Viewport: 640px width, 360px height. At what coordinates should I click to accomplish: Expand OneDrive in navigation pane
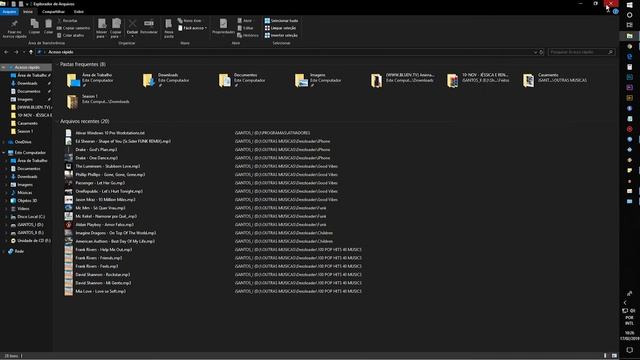[4, 142]
